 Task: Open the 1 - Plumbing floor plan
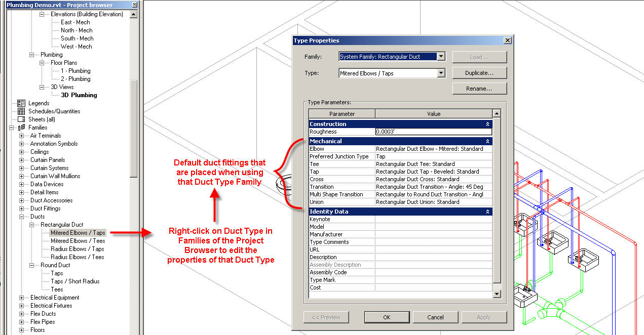point(75,71)
